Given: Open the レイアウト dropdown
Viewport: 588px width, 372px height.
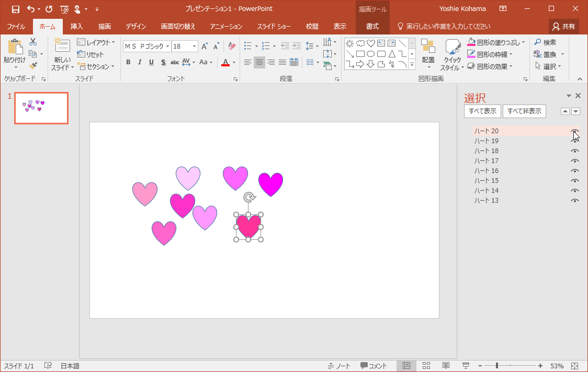Looking at the screenshot, I should coord(96,42).
